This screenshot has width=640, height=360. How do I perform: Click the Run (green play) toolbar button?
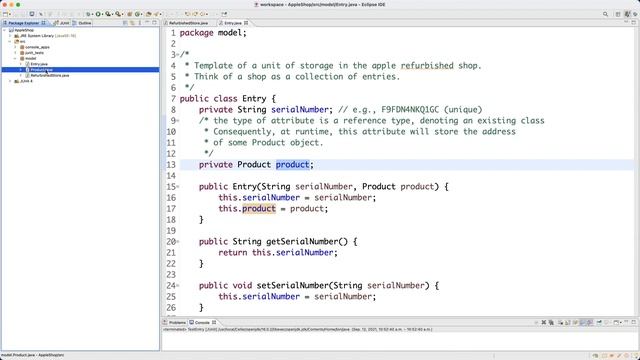pos(98,14)
